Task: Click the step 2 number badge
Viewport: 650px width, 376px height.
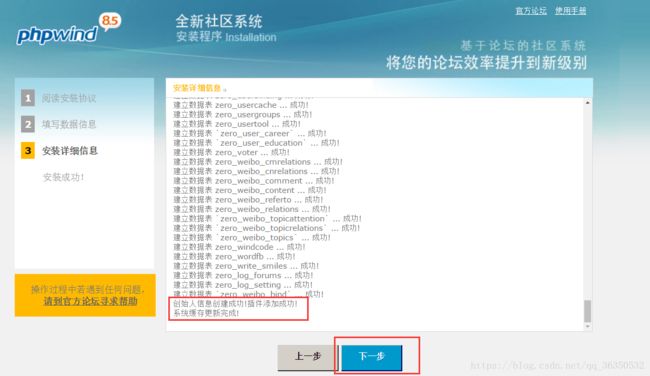Action: pos(28,124)
